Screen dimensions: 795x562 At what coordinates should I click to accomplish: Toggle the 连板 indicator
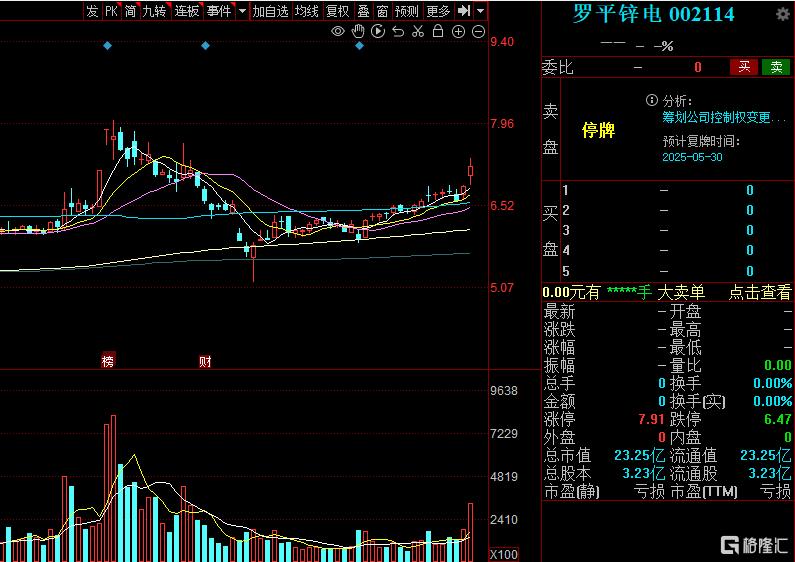pos(187,11)
